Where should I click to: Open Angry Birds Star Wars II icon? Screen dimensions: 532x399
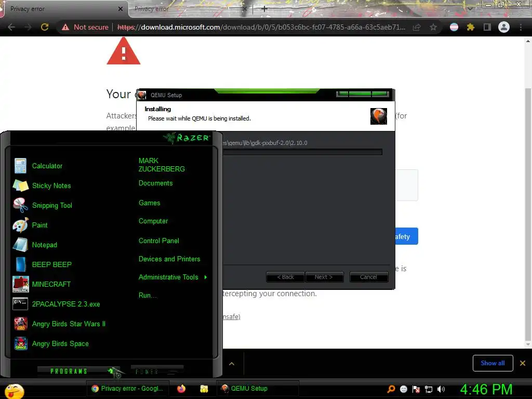pyautogui.click(x=21, y=323)
